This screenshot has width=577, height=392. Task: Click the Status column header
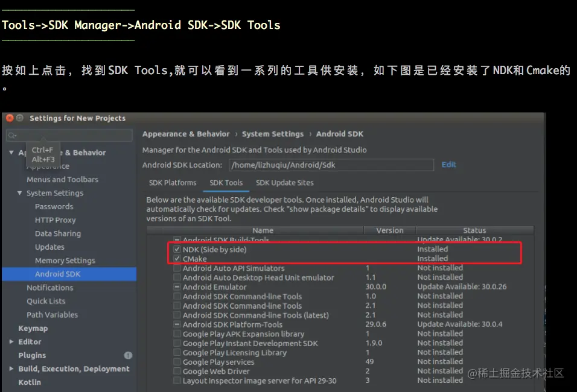[x=474, y=230]
